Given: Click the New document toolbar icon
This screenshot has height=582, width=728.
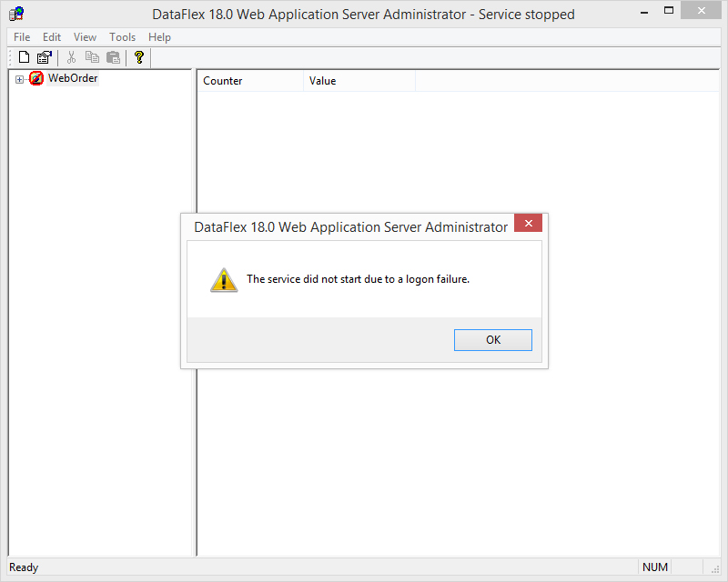Looking at the screenshot, I should (24, 57).
